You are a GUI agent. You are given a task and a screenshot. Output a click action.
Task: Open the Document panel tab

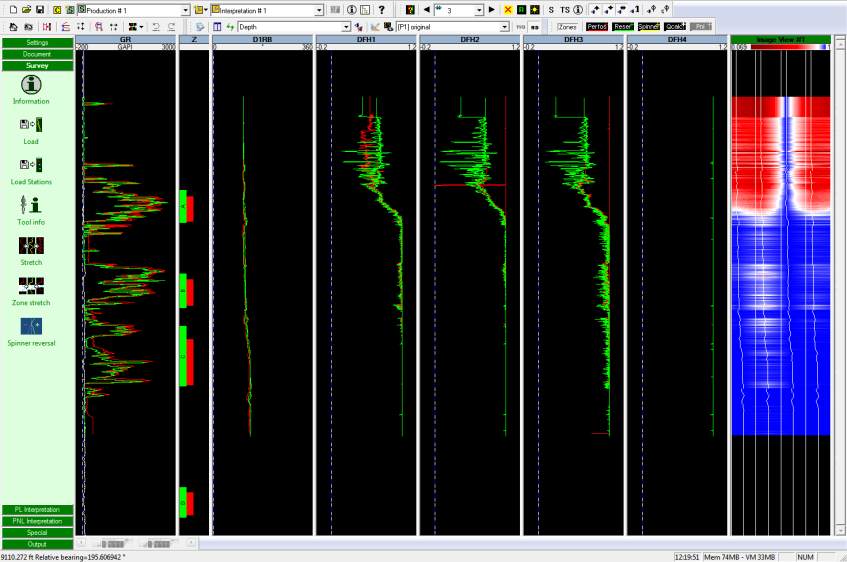37,54
